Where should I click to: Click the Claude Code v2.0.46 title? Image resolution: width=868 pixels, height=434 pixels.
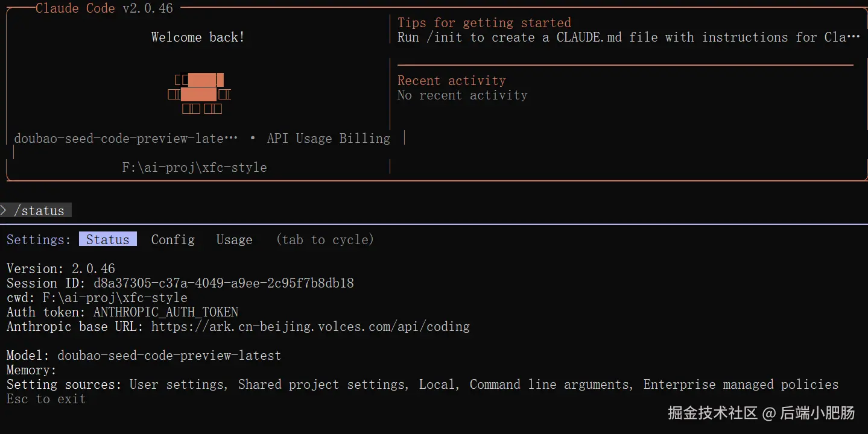click(104, 8)
